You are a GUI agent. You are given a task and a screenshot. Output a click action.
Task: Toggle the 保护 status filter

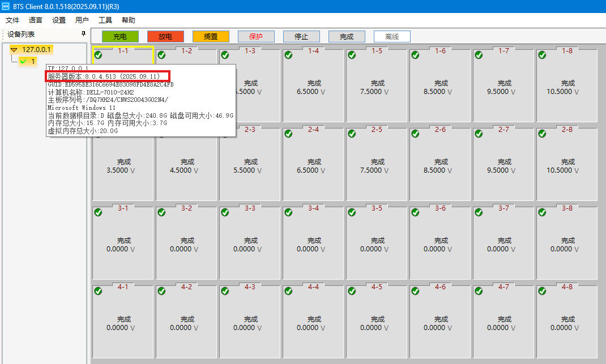[x=256, y=36]
